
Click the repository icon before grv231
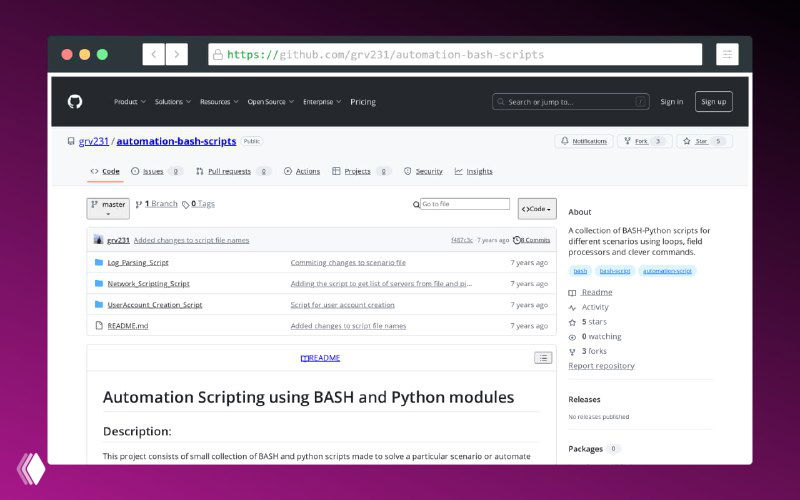click(x=71, y=141)
